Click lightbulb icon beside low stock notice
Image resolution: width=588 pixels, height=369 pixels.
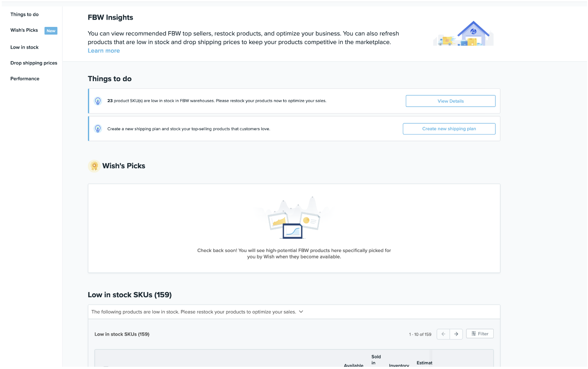[98, 101]
